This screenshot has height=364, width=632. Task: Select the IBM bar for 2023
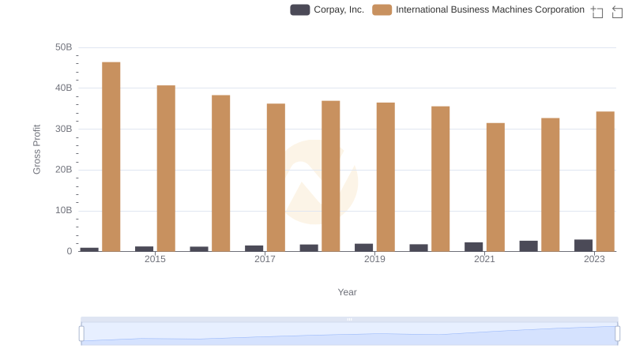[605, 182]
